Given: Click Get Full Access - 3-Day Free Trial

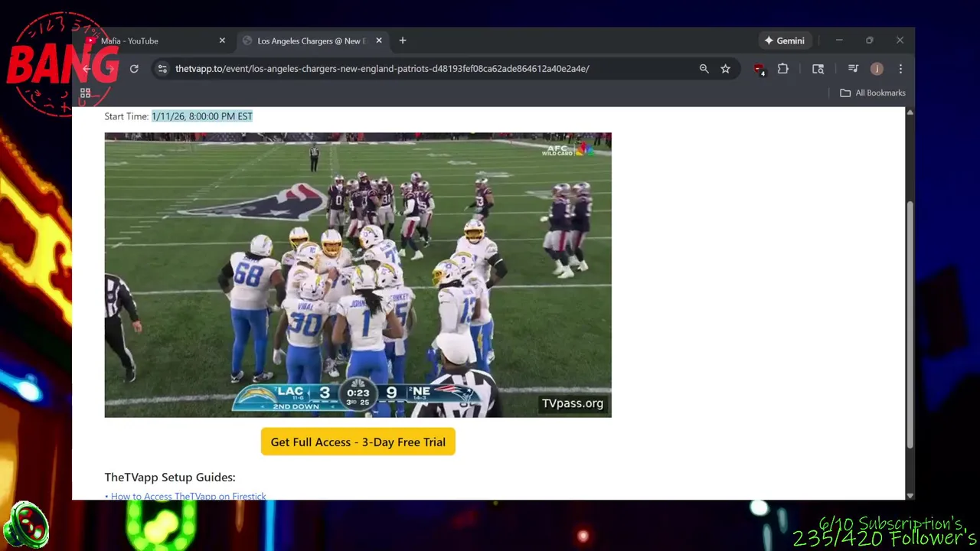Looking at the screenshot, I should [358, 442].
